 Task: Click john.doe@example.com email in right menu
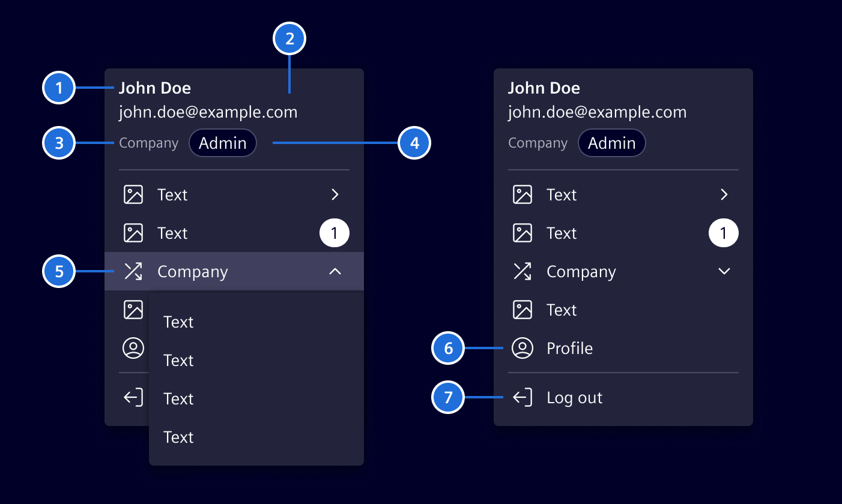(x=597, y=112)
